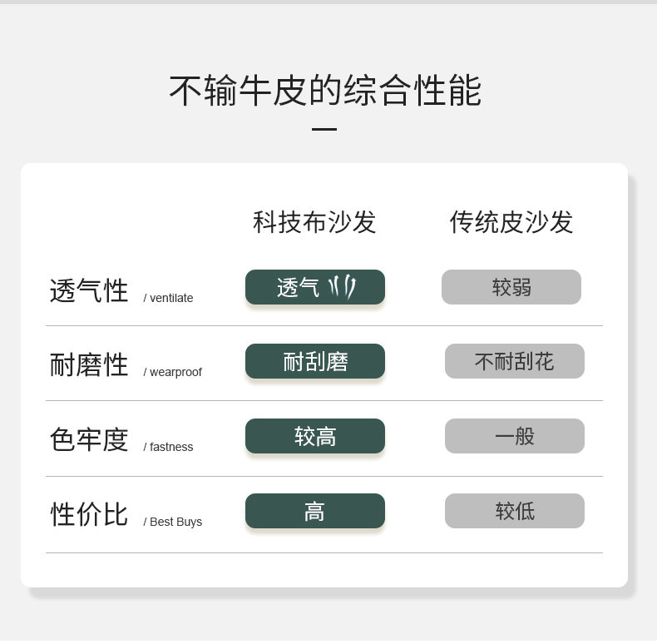
Task: Select the 传统皮沙发 column header
Action: point(511,222)
